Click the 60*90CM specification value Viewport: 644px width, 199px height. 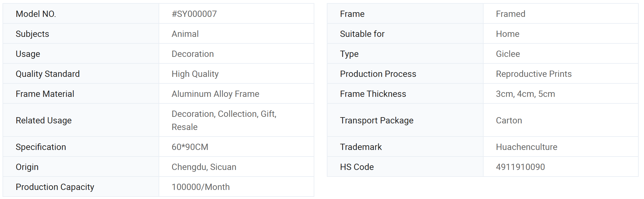(x=190, y=147)
